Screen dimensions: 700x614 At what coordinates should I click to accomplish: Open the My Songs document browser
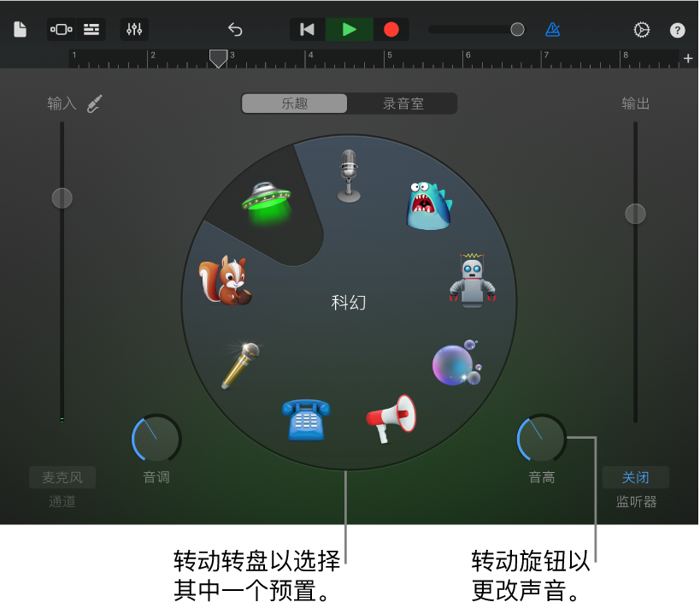click(21, 29)
